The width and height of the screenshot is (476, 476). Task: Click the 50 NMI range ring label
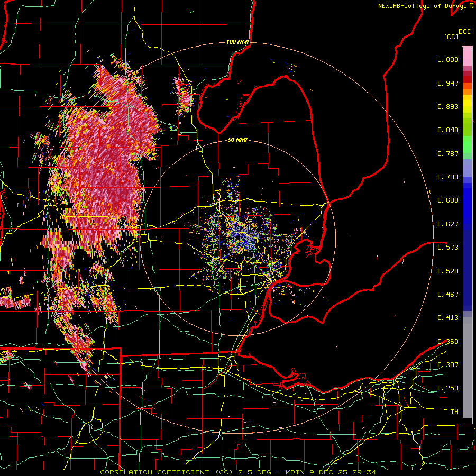click(x=237, y=140)
